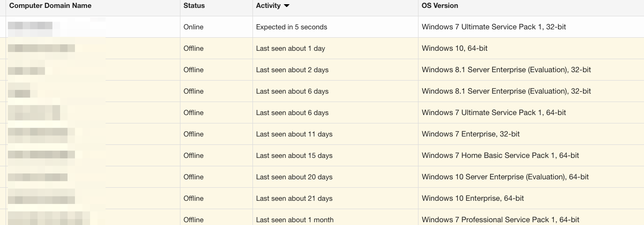
Task: Click the 'Expected in 5 seconds' activity cell
Action: click(x=292, y=27)
